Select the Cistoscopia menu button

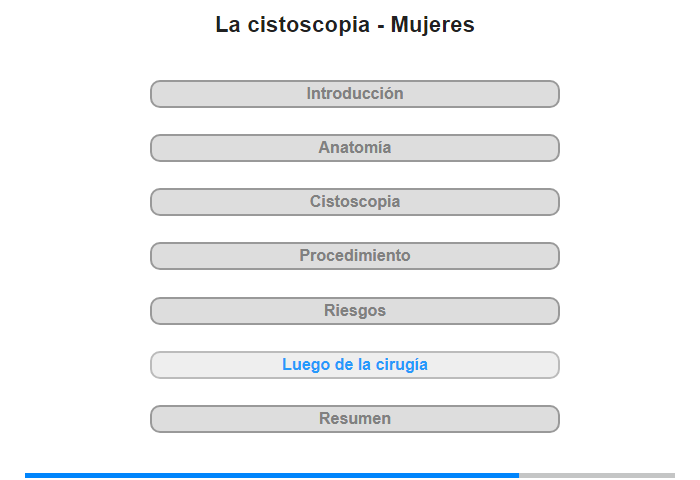[354, 202]
